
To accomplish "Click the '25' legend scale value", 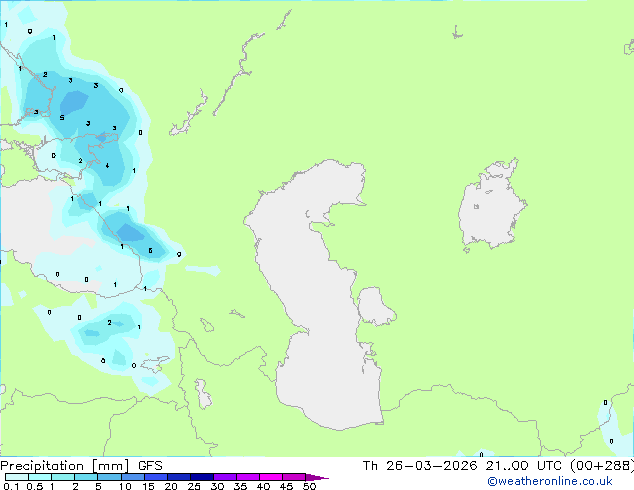I will click(194, 486).
